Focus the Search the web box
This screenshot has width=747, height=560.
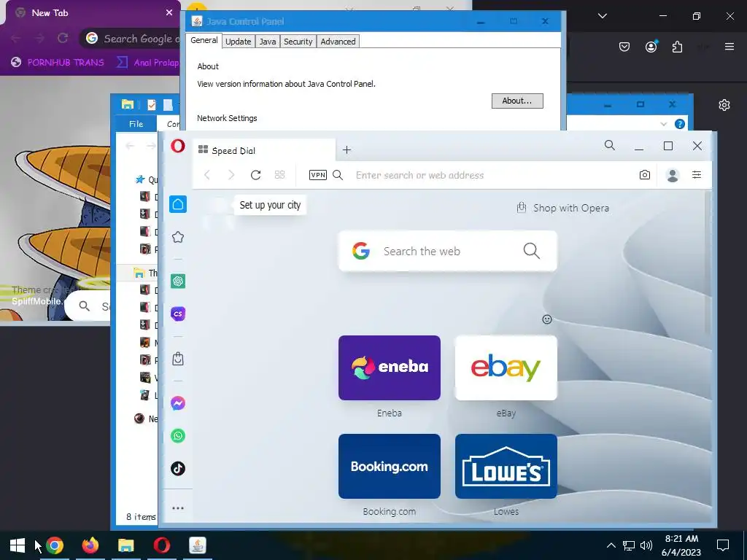[x=447, y=251]
